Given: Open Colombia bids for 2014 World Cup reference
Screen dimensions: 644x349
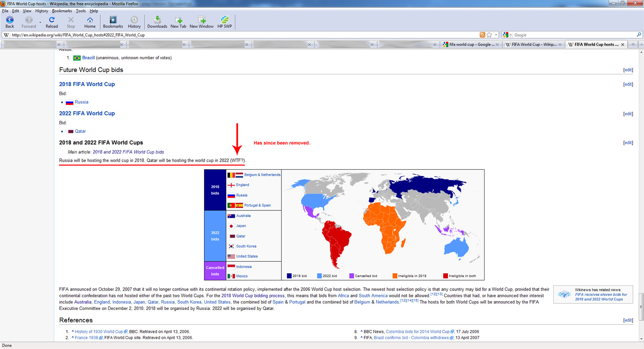Looking at the screenshot, I should click(x=417, y=332).
